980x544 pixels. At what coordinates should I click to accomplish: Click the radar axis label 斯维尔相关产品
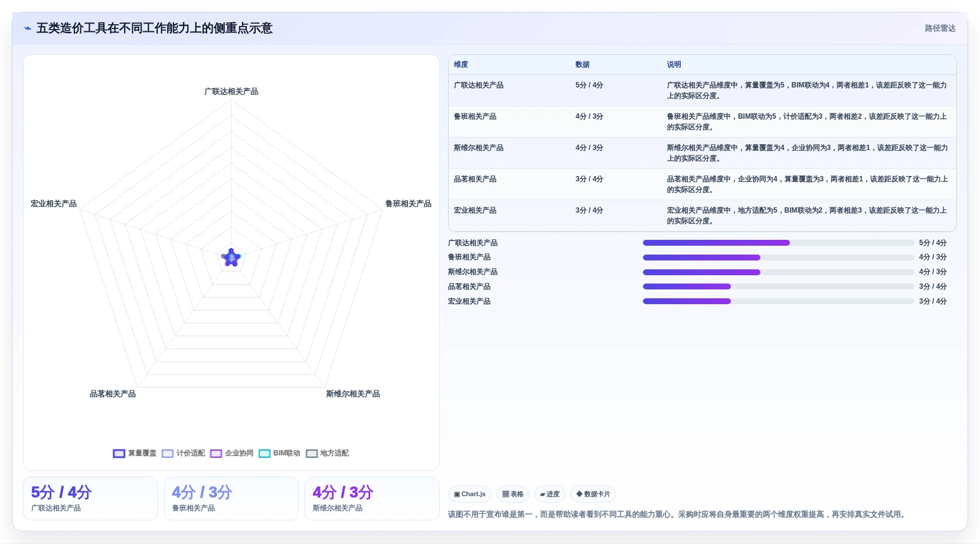tap(353, 394)
